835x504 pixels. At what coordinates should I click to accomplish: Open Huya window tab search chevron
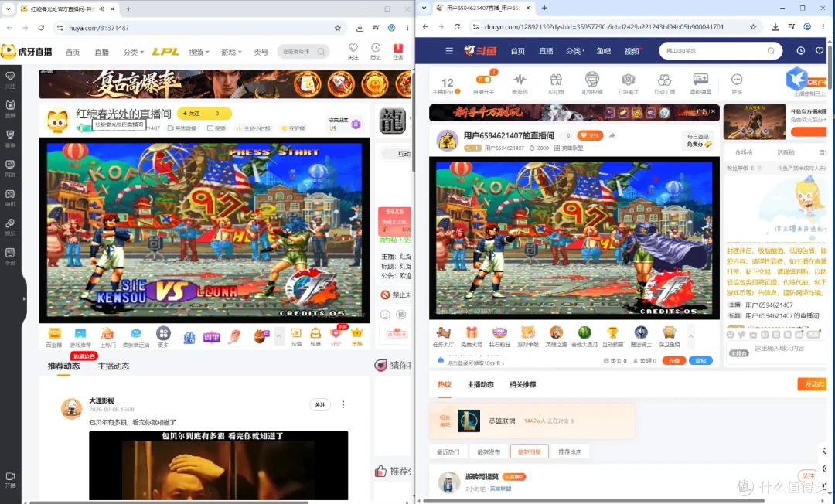click(8, 9)
